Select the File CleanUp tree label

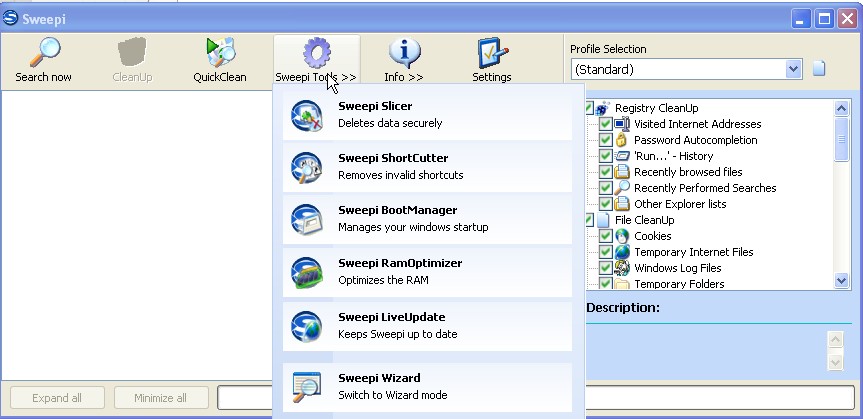pos(644,220)
